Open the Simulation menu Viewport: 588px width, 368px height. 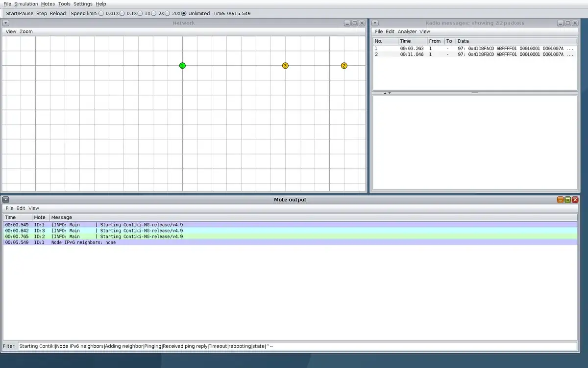click(26, 4)
